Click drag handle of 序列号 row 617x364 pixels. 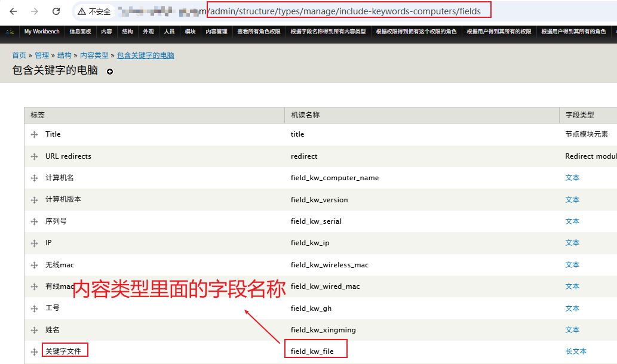(x=35, y=222)
